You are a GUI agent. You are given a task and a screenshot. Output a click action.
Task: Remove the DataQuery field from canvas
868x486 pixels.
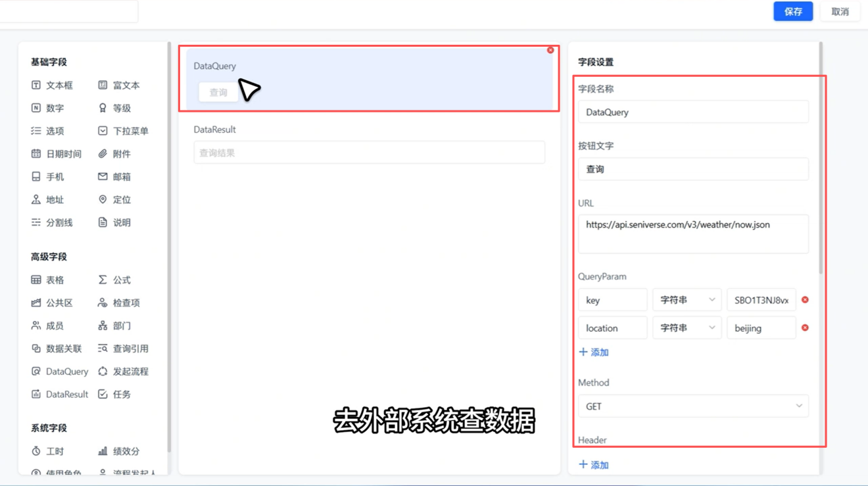point(550,50)
